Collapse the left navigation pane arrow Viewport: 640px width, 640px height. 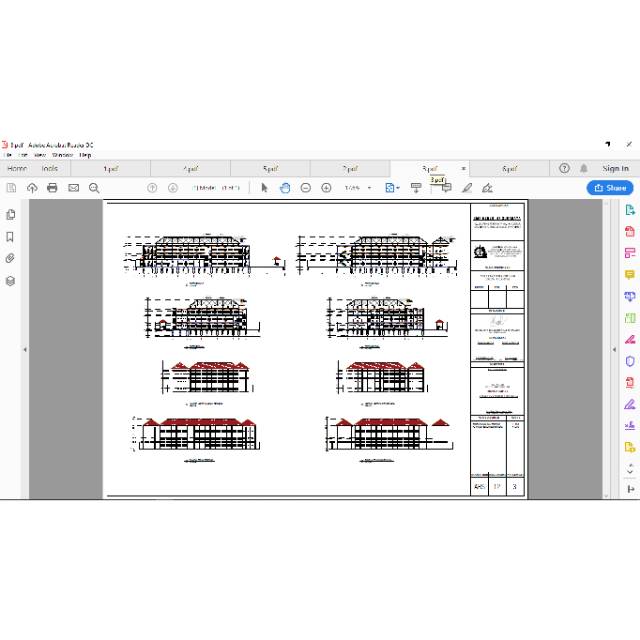[25, 349]
